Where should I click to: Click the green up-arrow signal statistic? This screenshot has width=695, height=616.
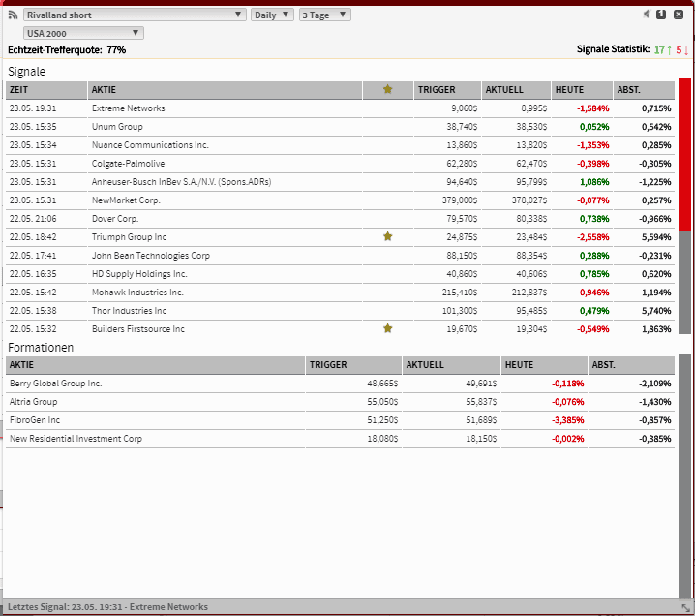[x=662, y=49]
